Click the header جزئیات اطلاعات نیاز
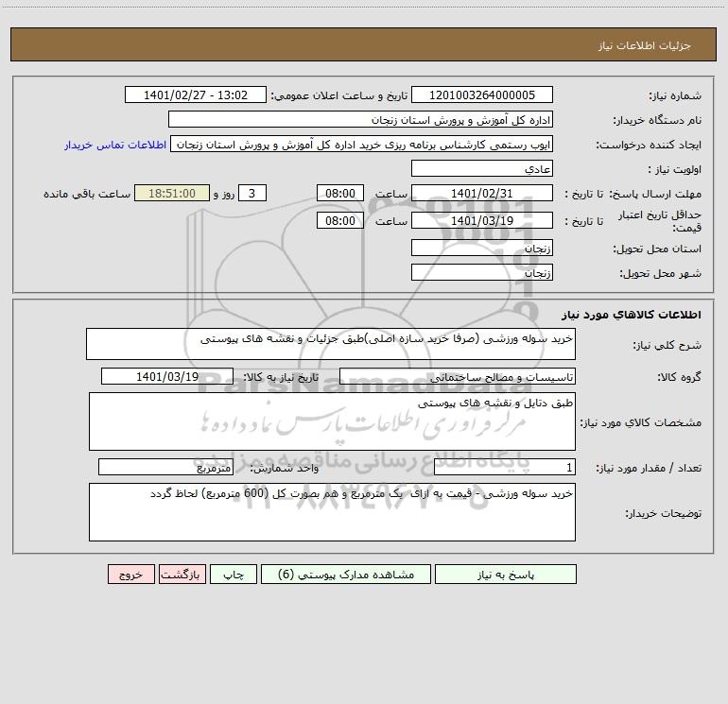 click(x=645, y=45)
